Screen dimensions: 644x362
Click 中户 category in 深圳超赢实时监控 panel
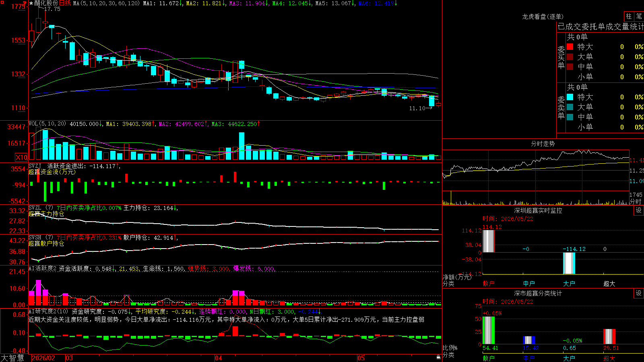[x=529, y=284]
